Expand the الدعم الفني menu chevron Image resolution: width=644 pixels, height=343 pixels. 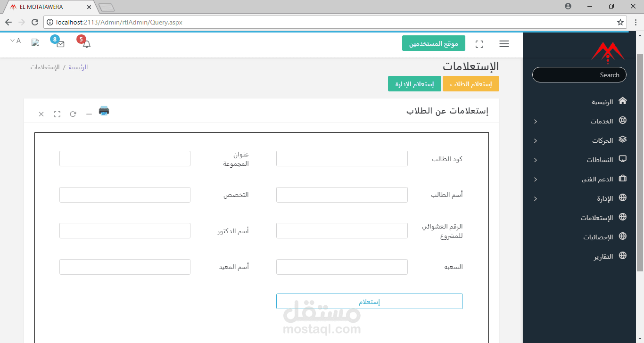[535, 180]
